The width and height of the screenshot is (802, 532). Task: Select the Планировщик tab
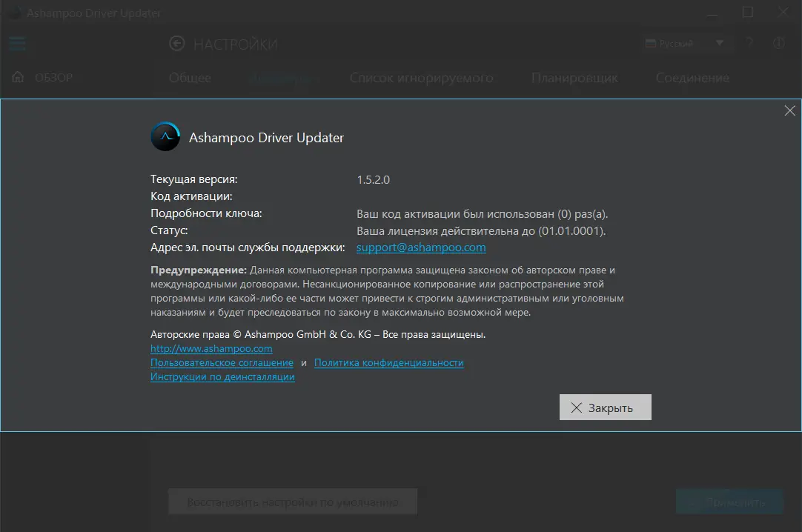(574, 77)
